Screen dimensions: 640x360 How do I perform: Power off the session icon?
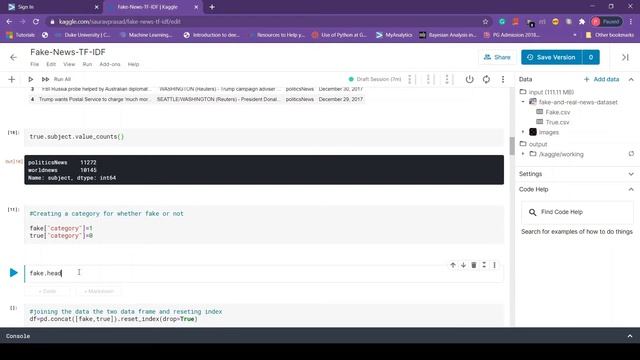469,79
